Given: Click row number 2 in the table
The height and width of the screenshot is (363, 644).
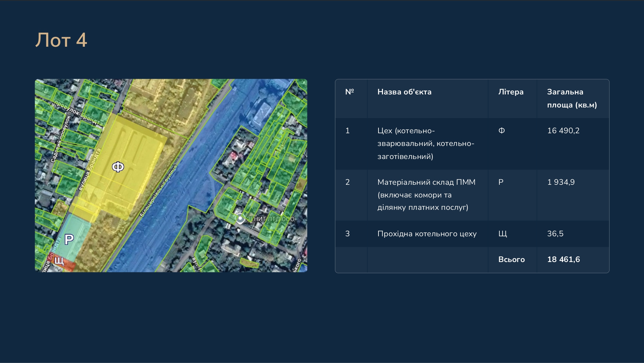Looking at the screenshot, I should tap(347, 182).
